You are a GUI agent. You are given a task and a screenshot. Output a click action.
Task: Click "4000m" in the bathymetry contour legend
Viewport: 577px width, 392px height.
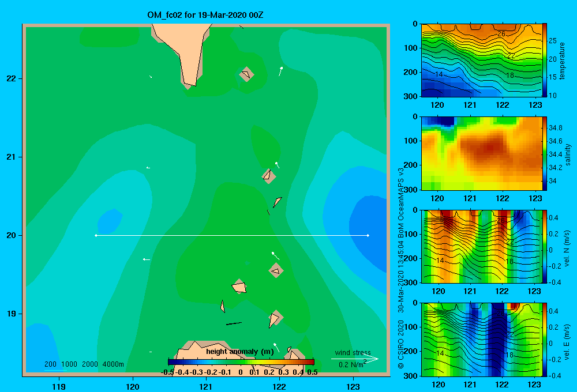(113, 364)
